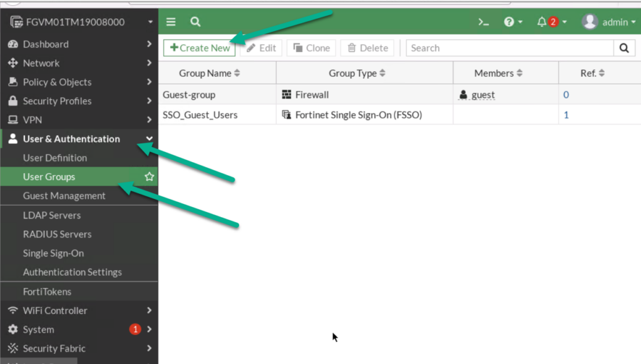The height and width of the screenshot is (364, 641).
Task: Open the CLI console icon
Action: (x=483, y=21)
